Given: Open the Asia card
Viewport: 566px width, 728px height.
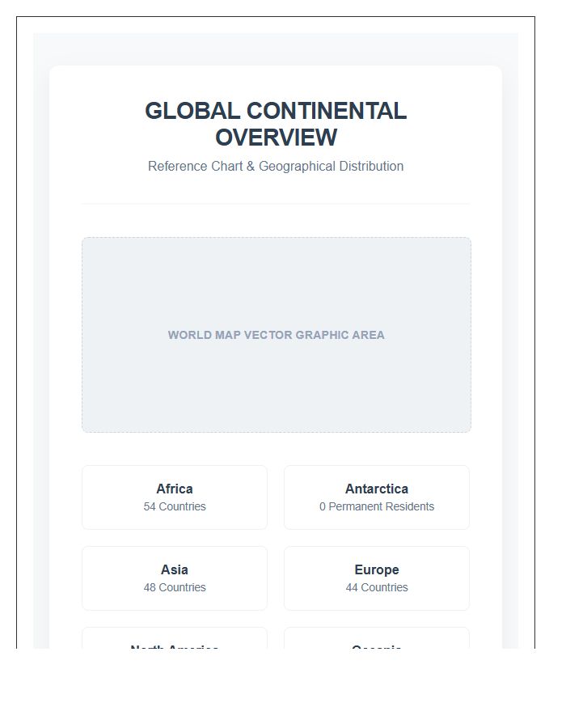Looking at the screenshot, I should click(x=175, y=578).
